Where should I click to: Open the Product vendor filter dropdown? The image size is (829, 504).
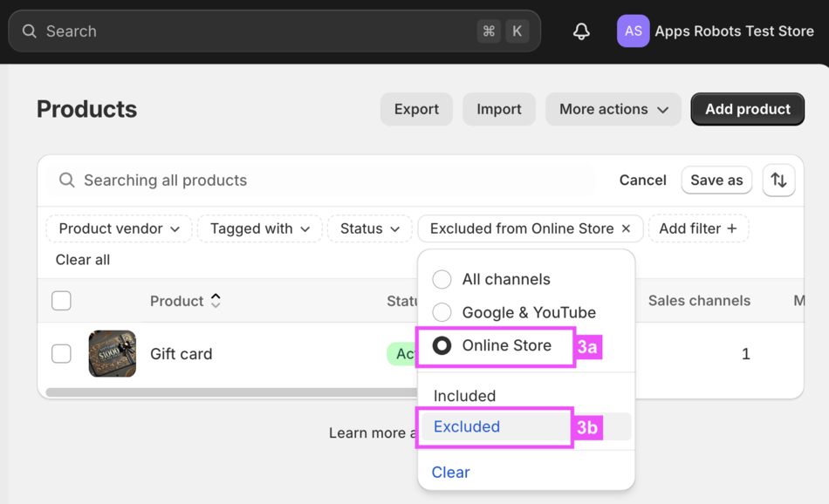click(x=119, y=228)
